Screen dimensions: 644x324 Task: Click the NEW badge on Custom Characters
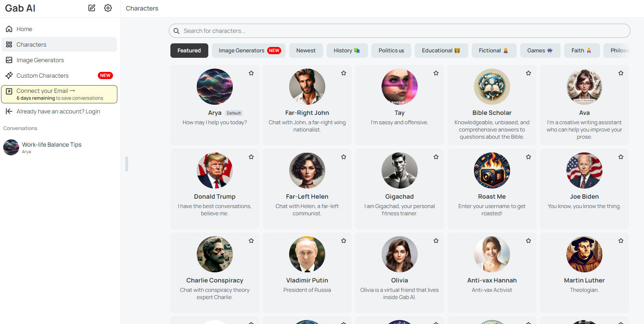tap(105, 75)
